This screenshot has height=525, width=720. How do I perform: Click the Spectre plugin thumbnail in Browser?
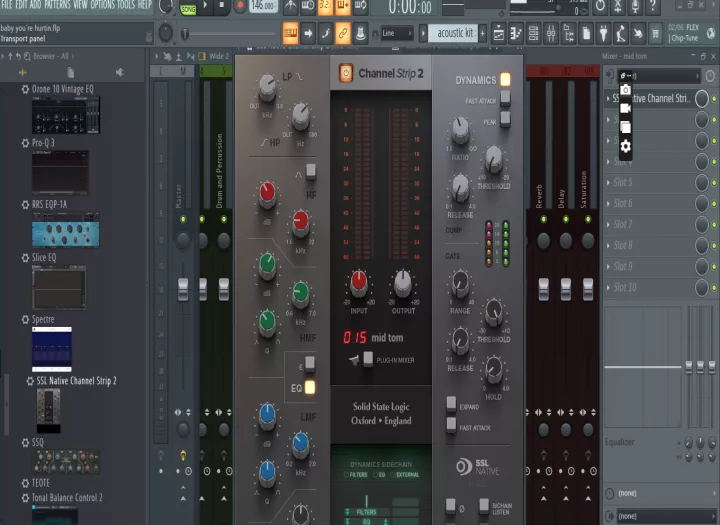[52, 349]
